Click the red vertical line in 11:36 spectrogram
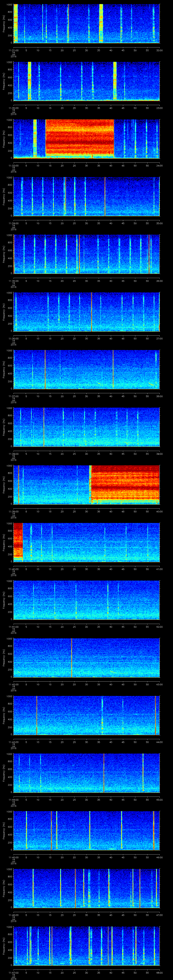Screen dimensions: 173x980 pyautogui.click(x=91, y=312)
